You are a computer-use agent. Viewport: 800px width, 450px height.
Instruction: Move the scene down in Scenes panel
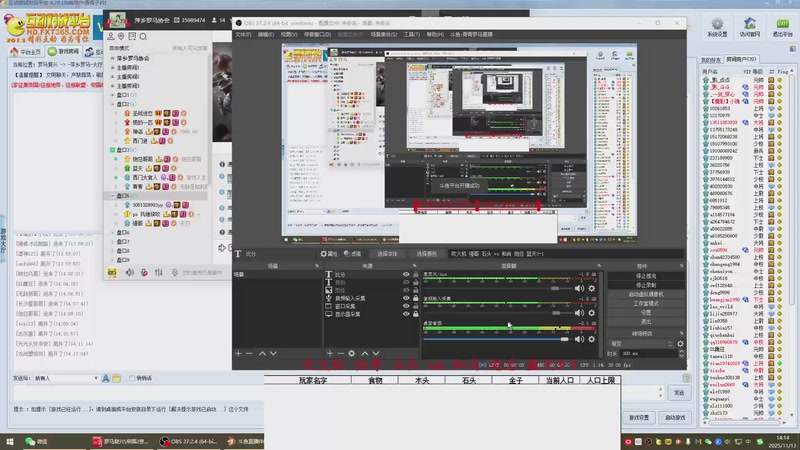[x=273, y=353]
